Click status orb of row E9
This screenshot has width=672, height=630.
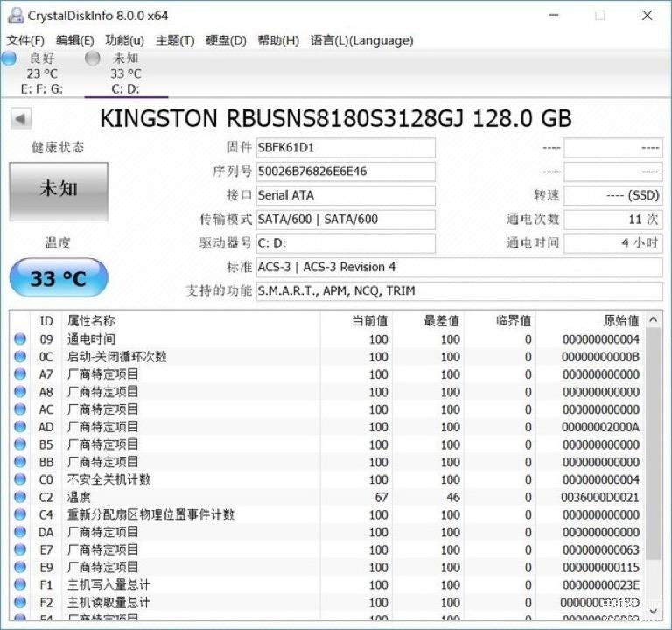[x=20, y=567]
